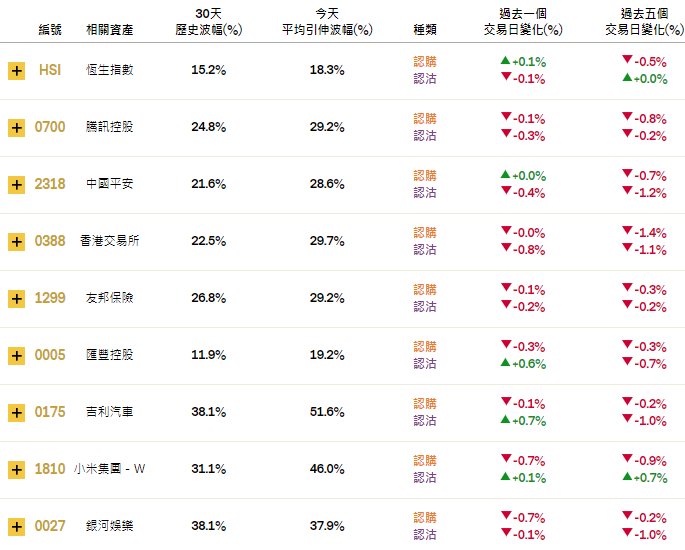Click plus icon beside 0388

[16, 242]
